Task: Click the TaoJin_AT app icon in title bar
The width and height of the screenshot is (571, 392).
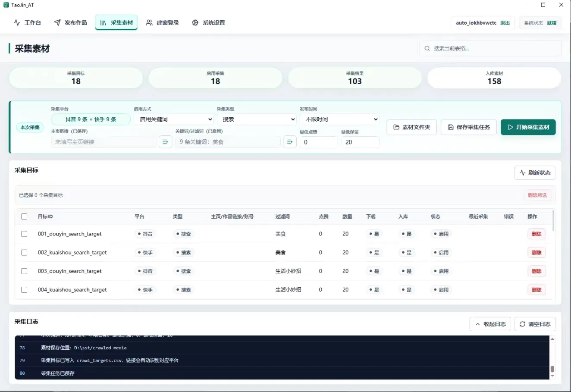Action: 6,5
